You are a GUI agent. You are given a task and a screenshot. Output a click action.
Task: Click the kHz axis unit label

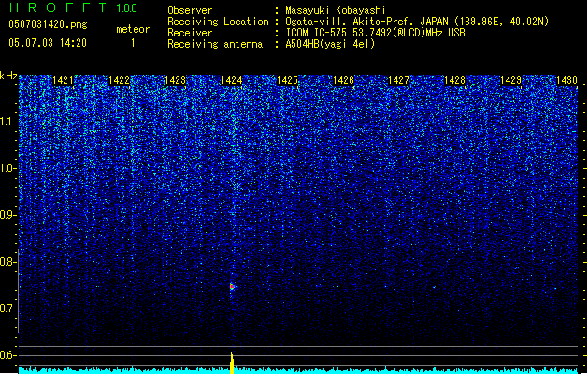(x=8, y=76)
